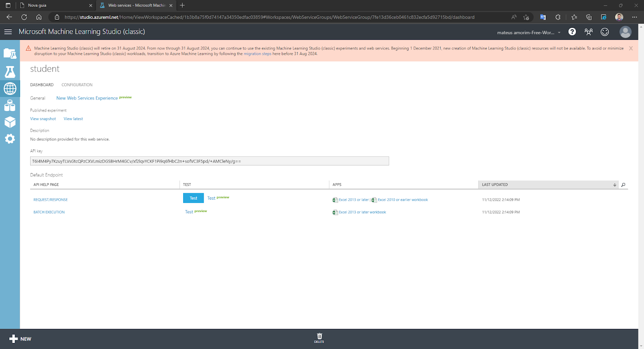The image size is (644, 349).
Task: Open browser extensions puzzle icon
Action: (x=558, y=17)
